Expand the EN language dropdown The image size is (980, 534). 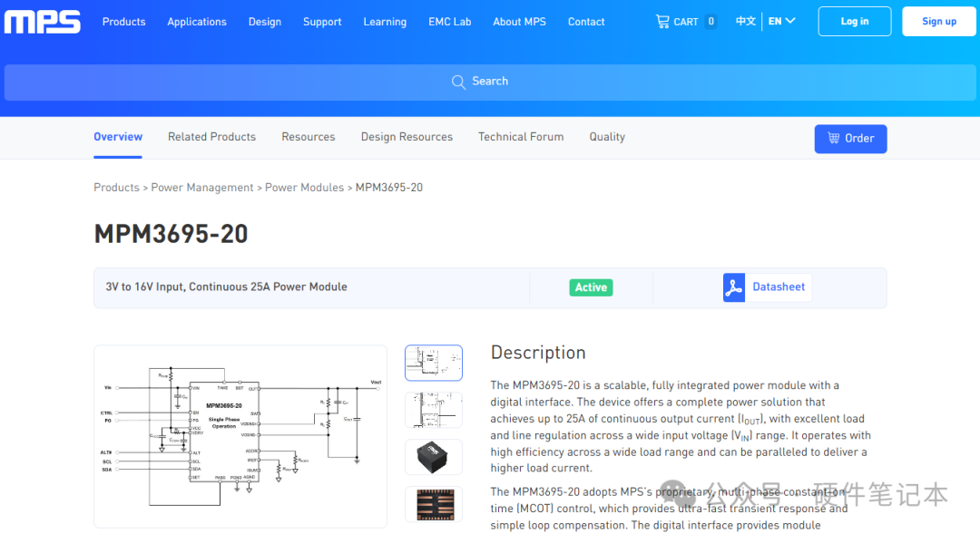coord(781,22)
